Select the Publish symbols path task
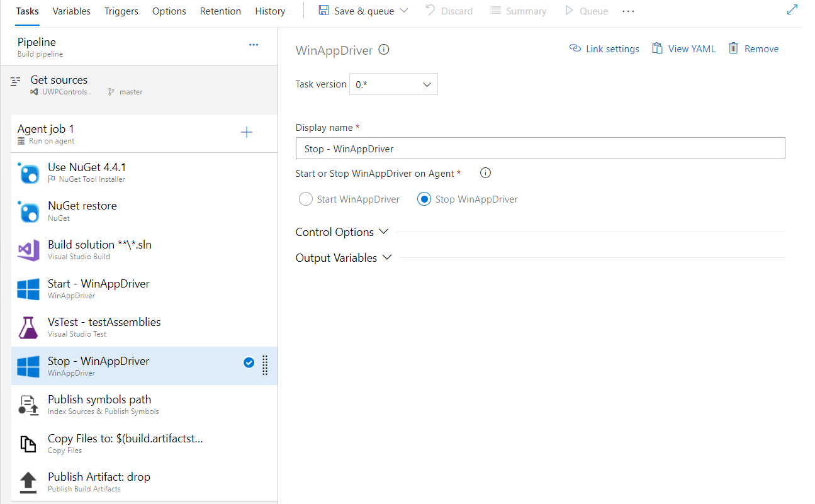This screenshot has height=504, width=815. point(144,405)
